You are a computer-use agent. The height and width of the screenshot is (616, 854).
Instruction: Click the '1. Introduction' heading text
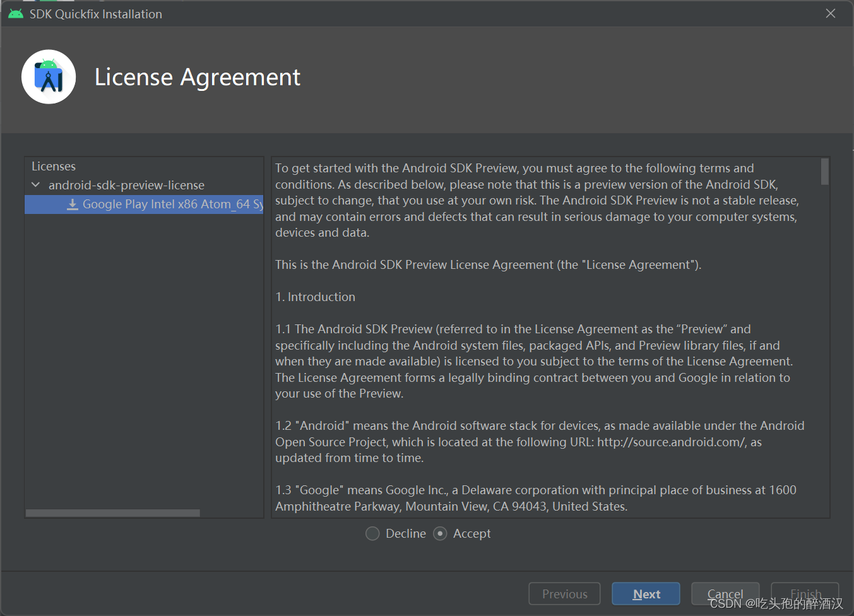pos(316,297)
